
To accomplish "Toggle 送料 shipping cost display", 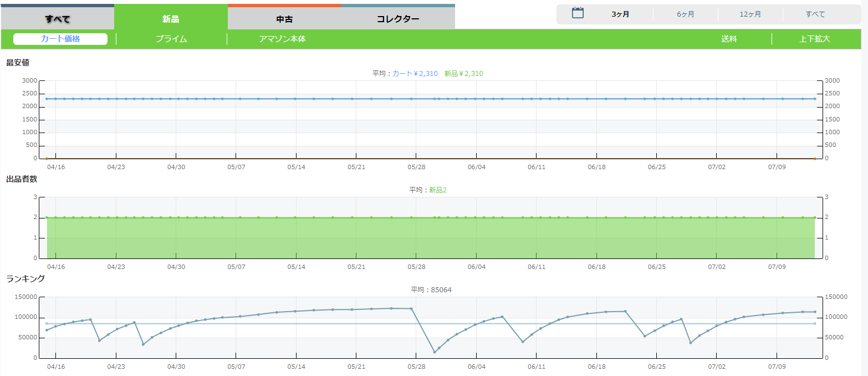I will click(x=729, y=39).
